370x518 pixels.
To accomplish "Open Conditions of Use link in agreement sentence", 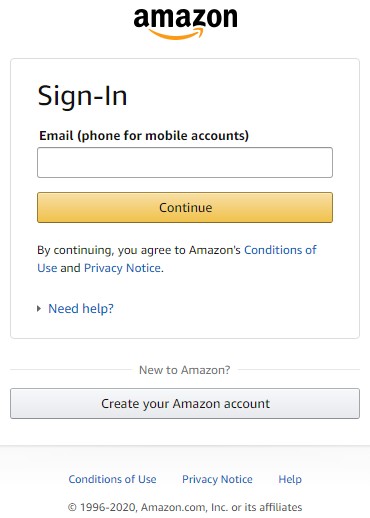I will pyautogui.click(x=280, y=250).
